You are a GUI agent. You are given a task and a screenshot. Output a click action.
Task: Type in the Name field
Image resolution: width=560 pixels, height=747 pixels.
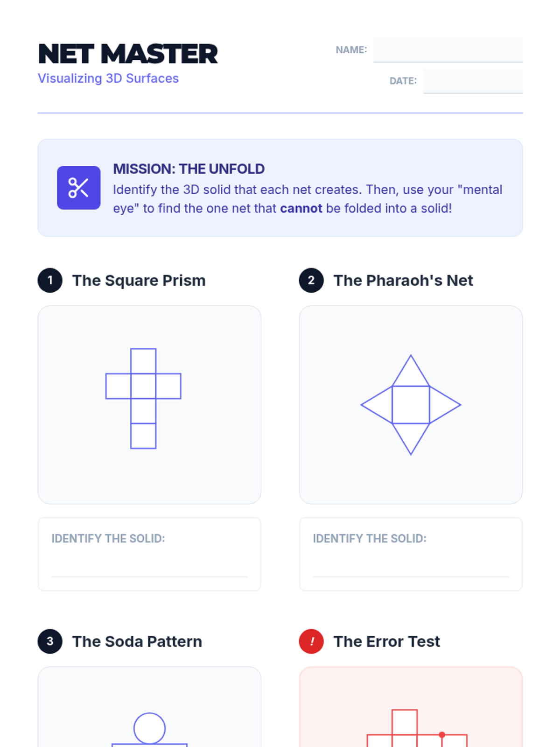[448, 49]
